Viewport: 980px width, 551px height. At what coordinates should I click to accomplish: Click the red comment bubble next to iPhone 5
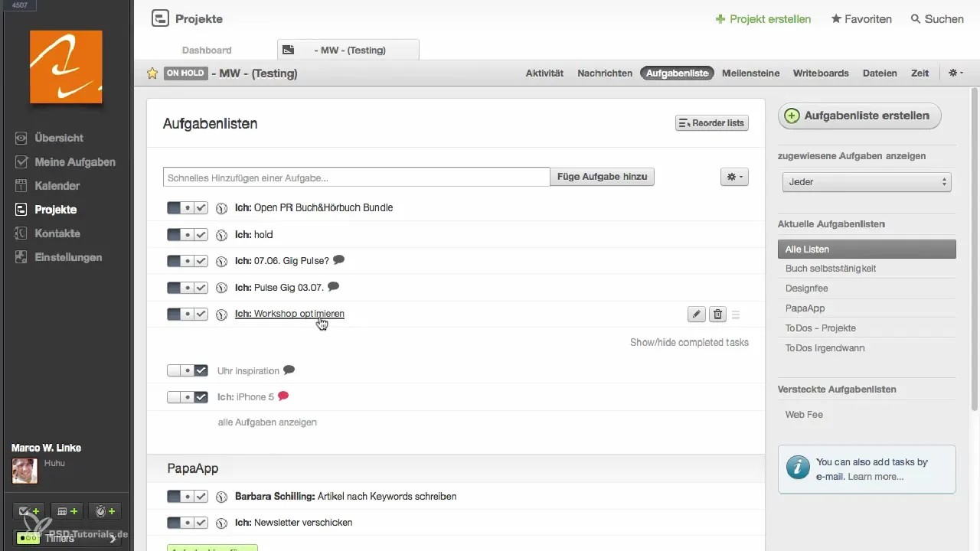point(283,396)
